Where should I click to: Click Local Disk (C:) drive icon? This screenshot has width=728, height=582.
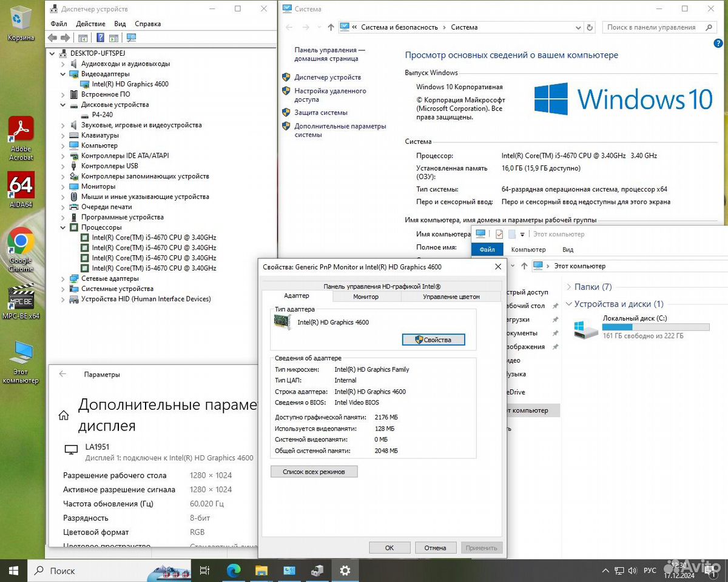pyautogui.click(x=586, y=328)
